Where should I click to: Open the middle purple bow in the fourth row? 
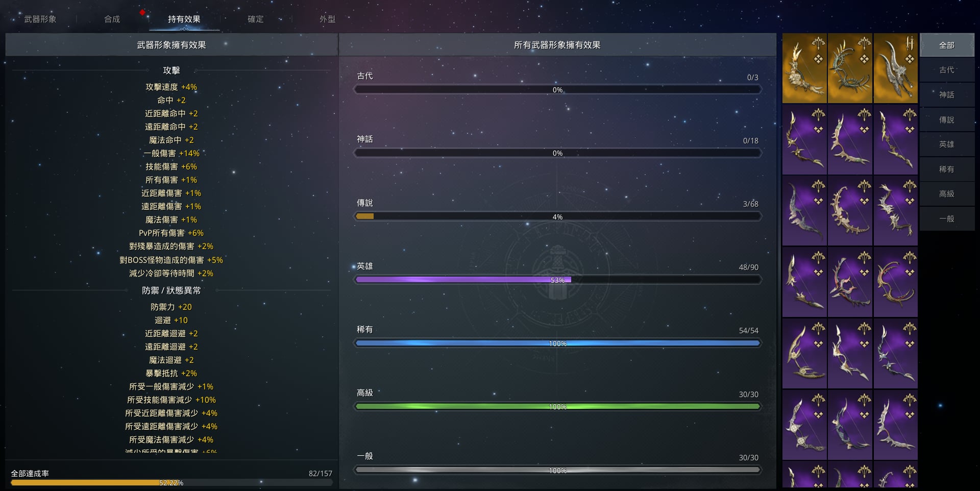(x=850, y=282)
